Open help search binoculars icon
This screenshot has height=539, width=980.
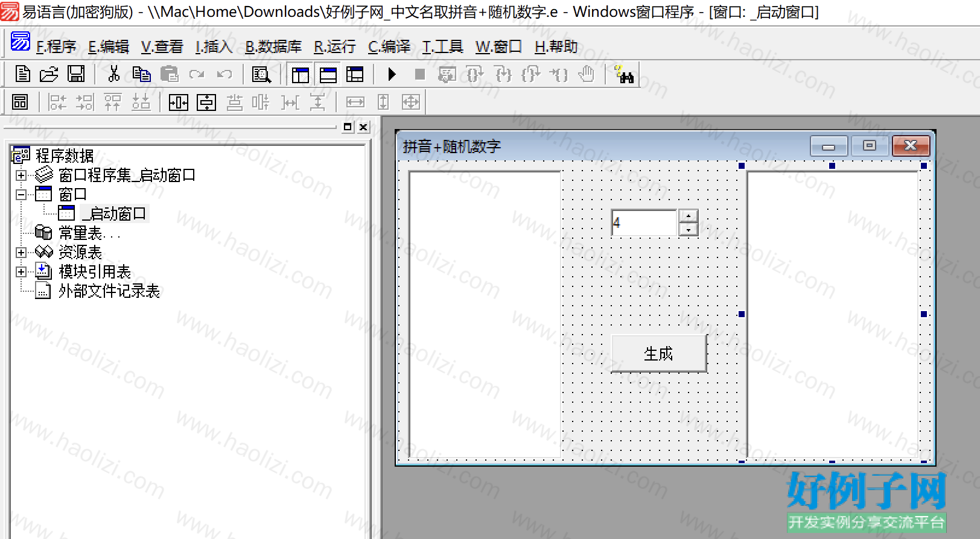pyautogui.click(x=623, y=74)
